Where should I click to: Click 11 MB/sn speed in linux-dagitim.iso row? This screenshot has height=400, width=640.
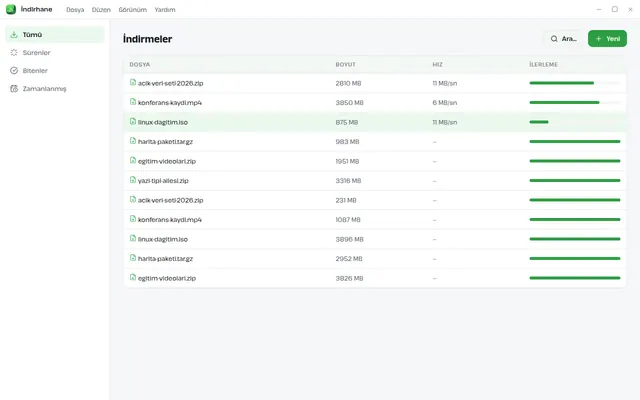tap(445, 122)
